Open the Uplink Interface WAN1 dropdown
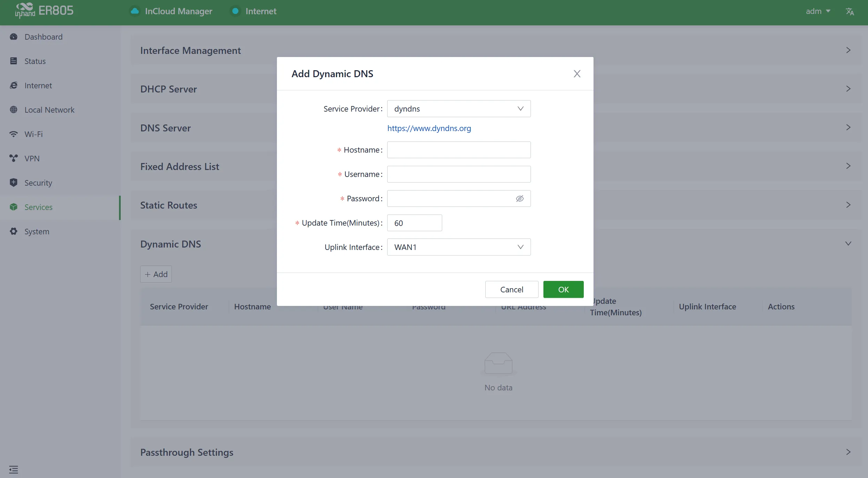 point(459,247)
